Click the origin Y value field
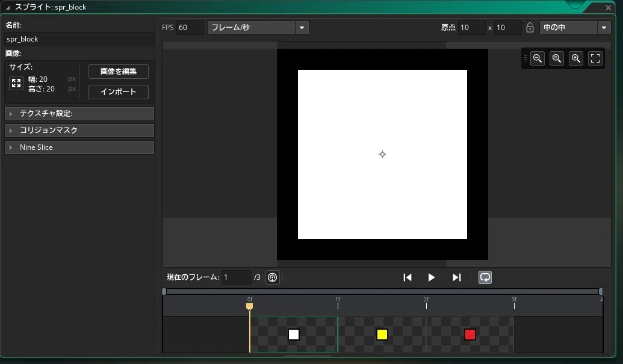The image size is (623, 364). tap(507, 28)
